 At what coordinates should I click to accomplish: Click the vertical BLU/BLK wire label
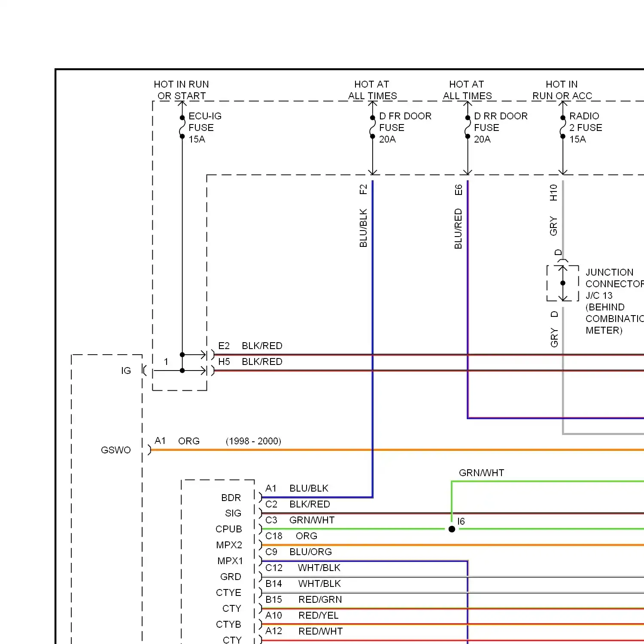tap(363, 228)
